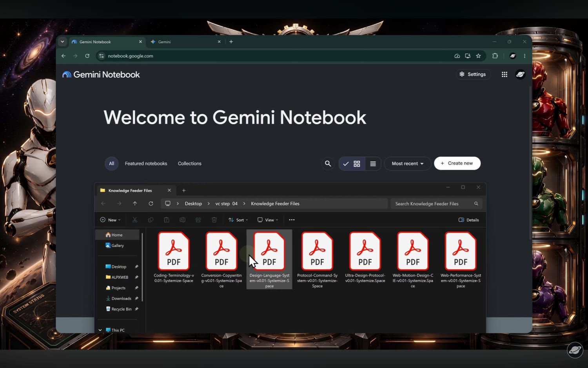588x368 pixels.
Task: Select Gallery in the navigation pane
Action: tap(117, 246)
